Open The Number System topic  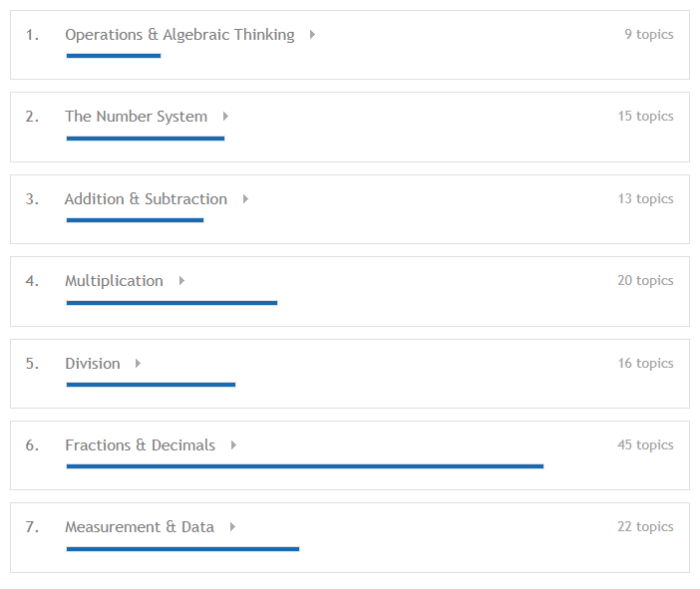[x=137, y=117]
